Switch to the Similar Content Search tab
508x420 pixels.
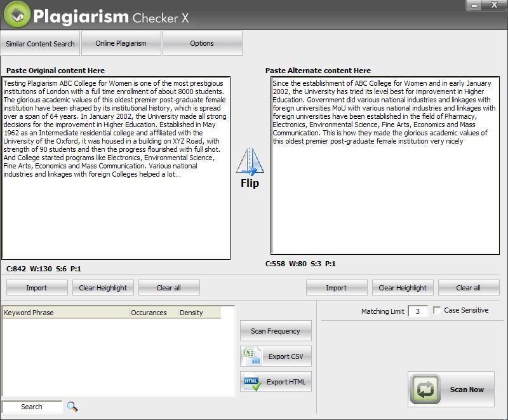[x=41, y=44]
